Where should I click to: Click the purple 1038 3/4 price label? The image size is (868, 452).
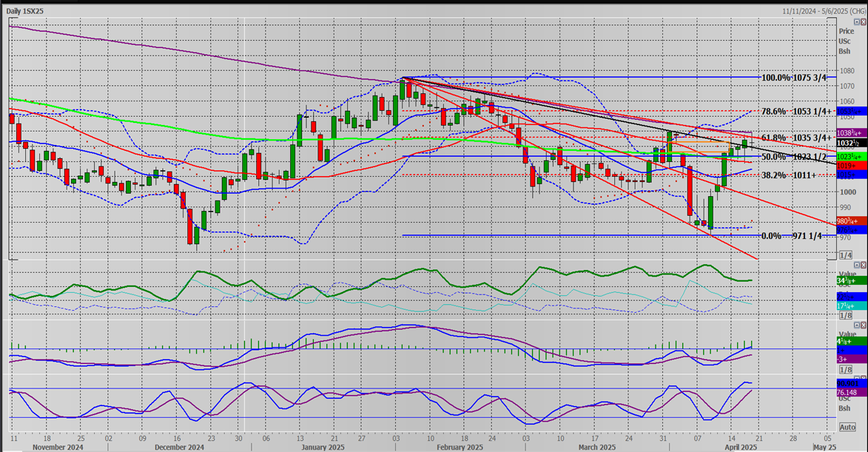point(847,132)
